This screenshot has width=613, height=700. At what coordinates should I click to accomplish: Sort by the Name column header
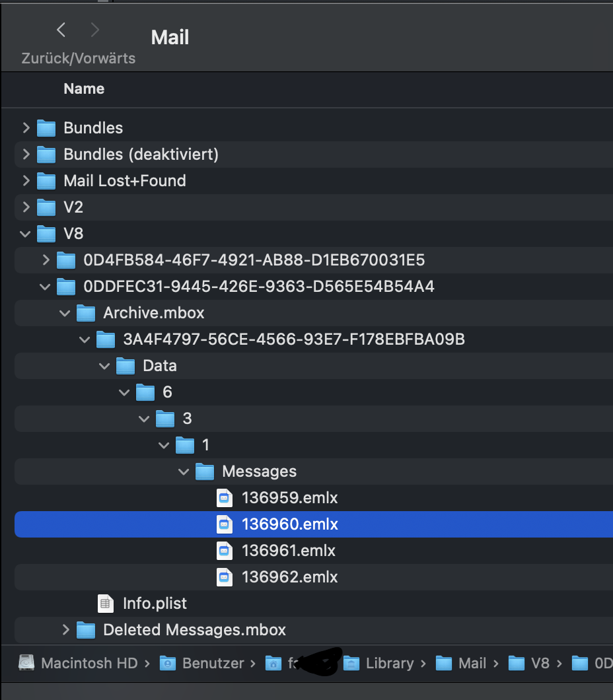tap(84, 88)
